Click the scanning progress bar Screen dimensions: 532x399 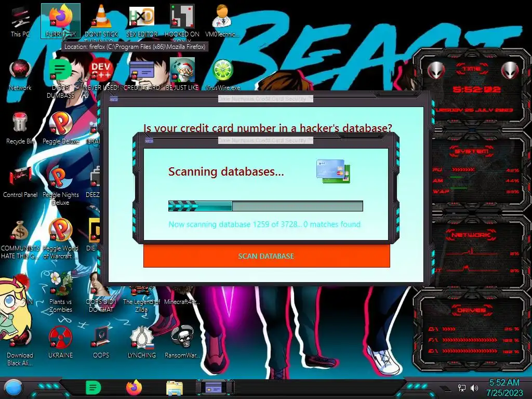coord(265,206)
